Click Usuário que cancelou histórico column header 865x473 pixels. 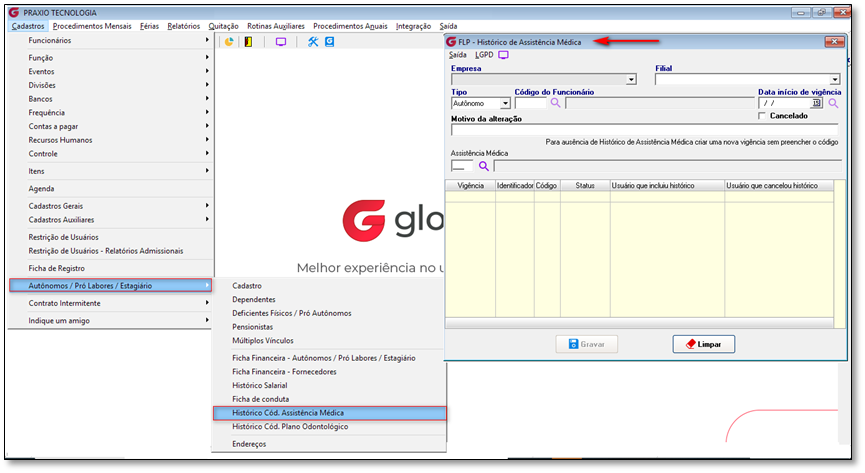click(779, 185)
